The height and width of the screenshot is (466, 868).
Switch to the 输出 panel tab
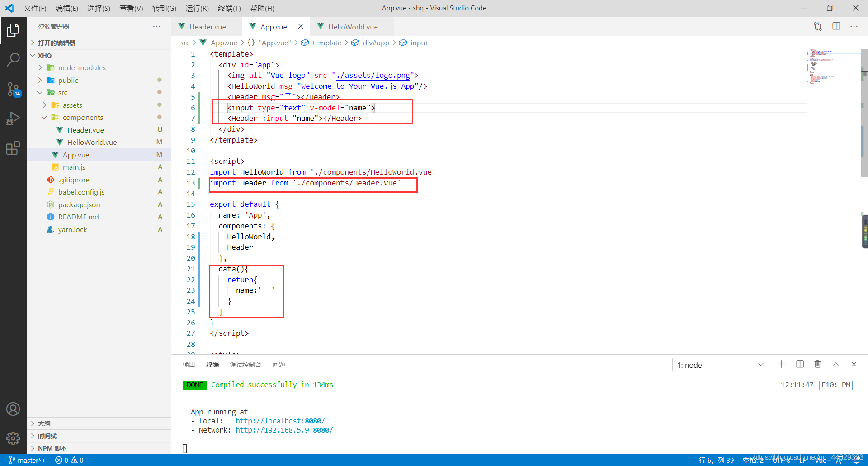click(189, 365)
